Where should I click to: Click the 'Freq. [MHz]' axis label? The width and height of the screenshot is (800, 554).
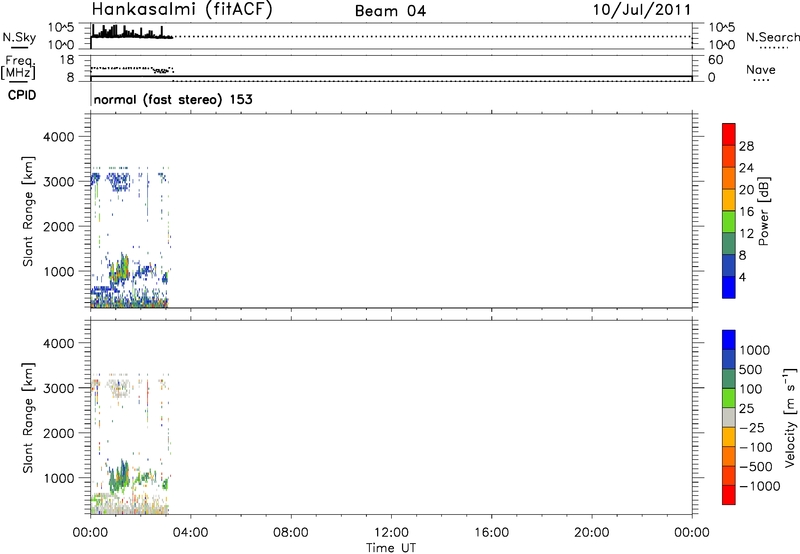click(18, 68)
